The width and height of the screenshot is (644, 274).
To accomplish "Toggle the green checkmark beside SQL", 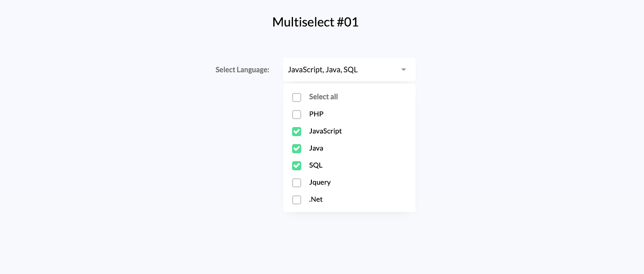I will click(x=296, y=165).
